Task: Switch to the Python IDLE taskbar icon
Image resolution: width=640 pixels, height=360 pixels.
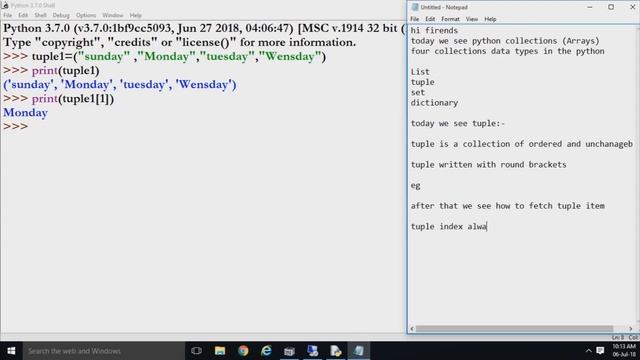Action: pos(336,351)
